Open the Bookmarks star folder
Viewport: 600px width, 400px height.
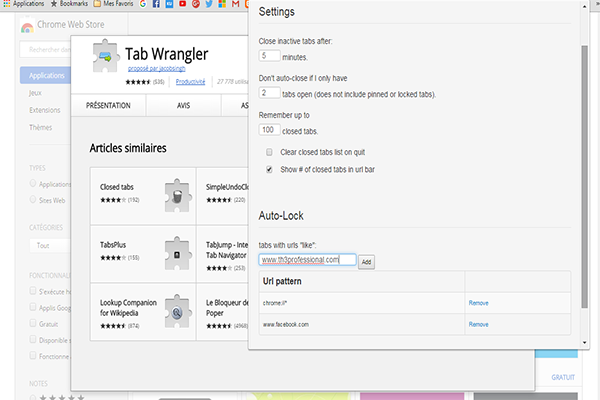(x=69, y=4)
